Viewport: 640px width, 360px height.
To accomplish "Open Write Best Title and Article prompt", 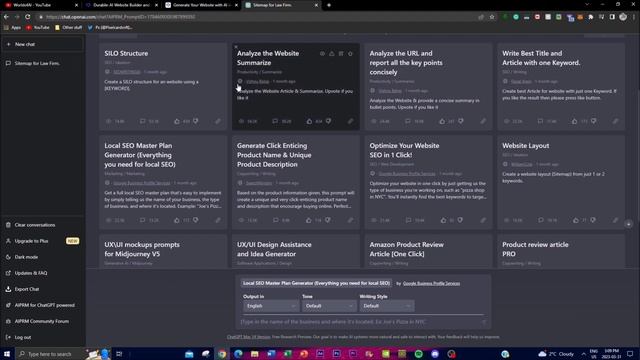I will [x=561, y=87].
